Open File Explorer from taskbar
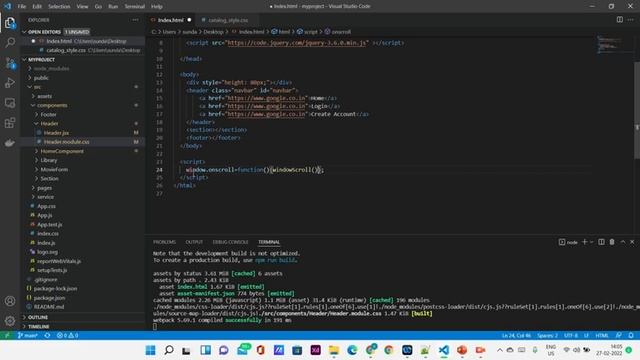 334,350
